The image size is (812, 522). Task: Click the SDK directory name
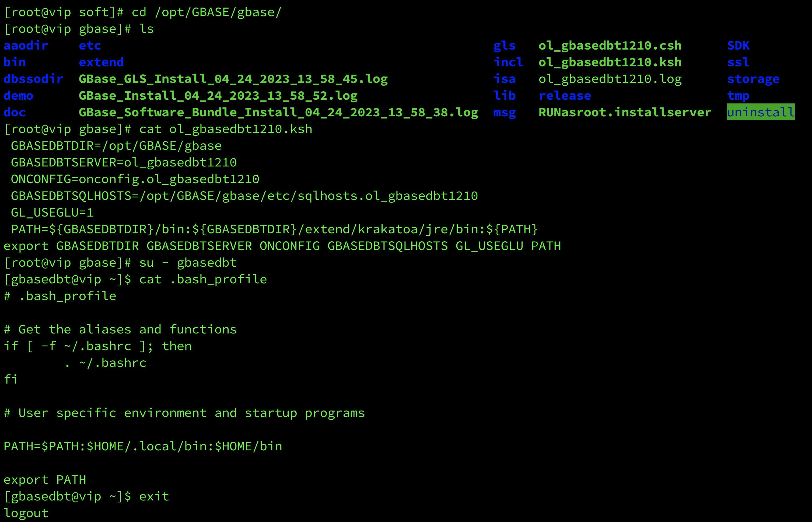[738, 46]
